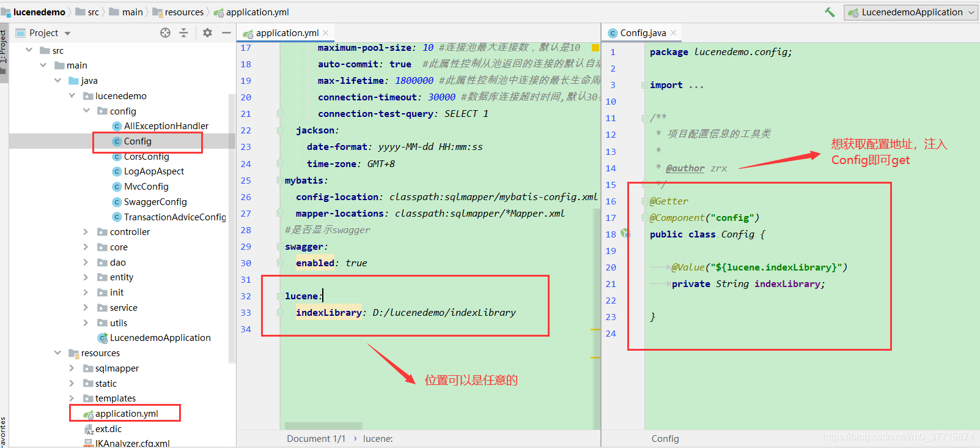Click the Config breadcrumb below Java editor
This screenshot has height=448, width=980.
click(x=665, y=439)
